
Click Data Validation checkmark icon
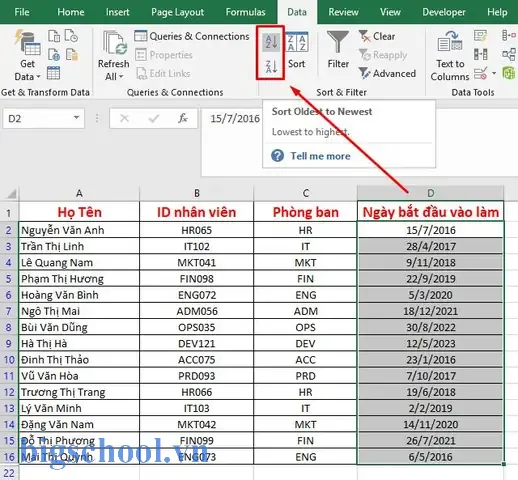point(480,73)
